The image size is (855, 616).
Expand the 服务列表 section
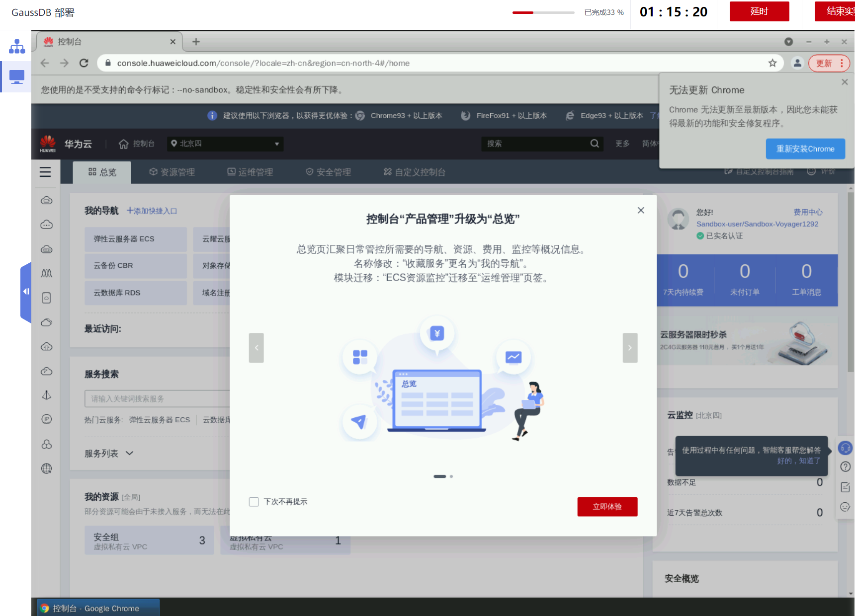pos(109,453)
